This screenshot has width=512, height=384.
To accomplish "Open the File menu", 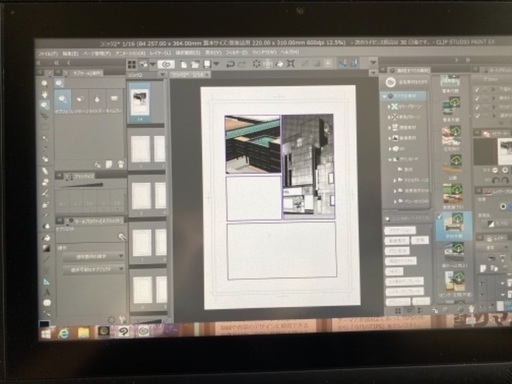I will pyautogui.click(x=48, y=53).
